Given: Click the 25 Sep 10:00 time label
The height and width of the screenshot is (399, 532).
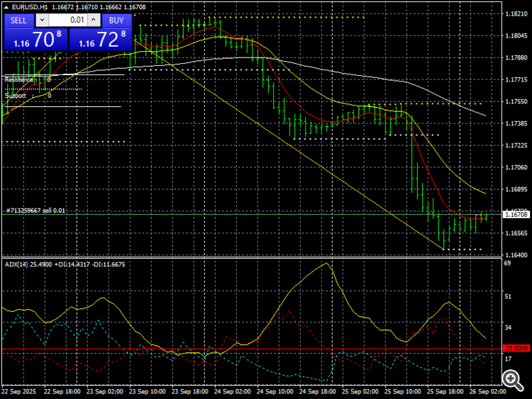Looking at the screenshot, I should click(403, 391).
